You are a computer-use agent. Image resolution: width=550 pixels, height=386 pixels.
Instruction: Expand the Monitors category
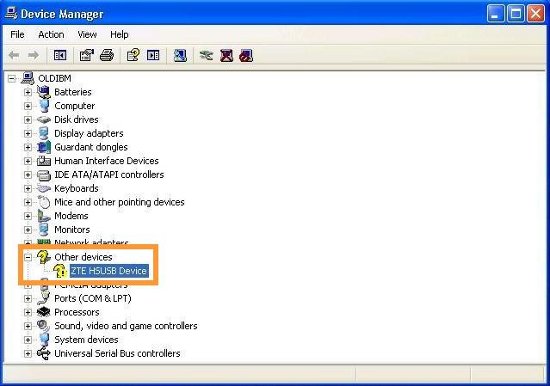(28, 230)
